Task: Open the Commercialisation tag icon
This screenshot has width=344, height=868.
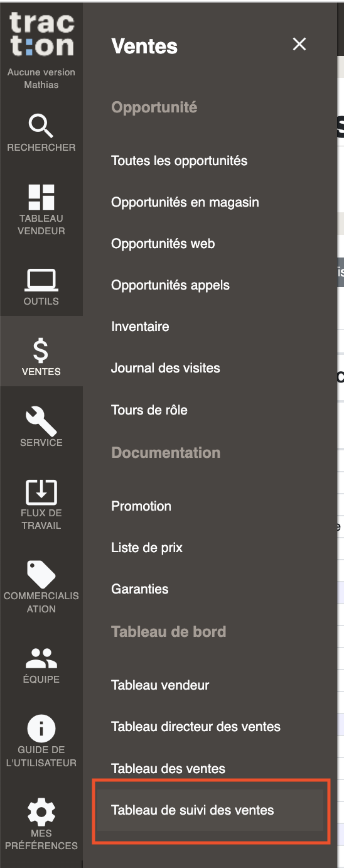Action: [x=41, y=575]
